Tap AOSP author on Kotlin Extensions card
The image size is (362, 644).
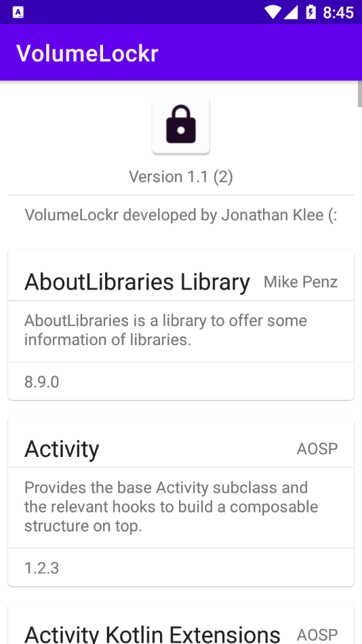point(317,635)
